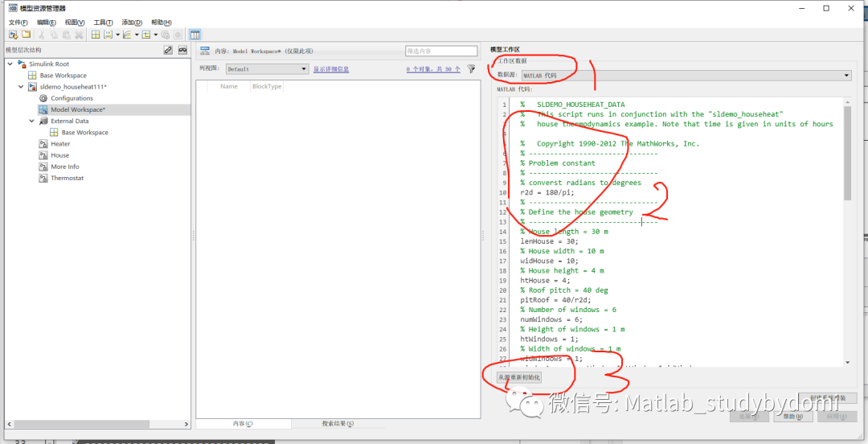Image resolution: width=868 pixels, height=444 pixels.
Task: Open dropdown arrow next to configuration icon
Action: point(156,35)
